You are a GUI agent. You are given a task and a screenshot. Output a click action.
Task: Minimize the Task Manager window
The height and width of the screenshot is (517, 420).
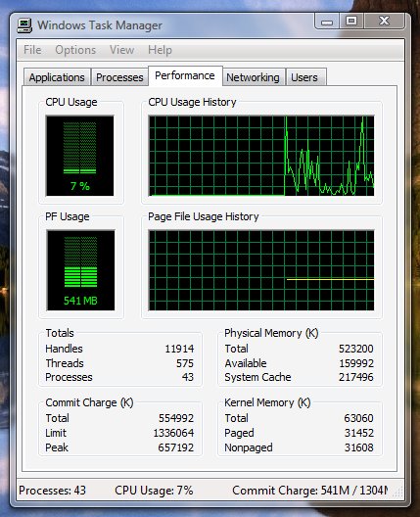click(x=327, y=22)
